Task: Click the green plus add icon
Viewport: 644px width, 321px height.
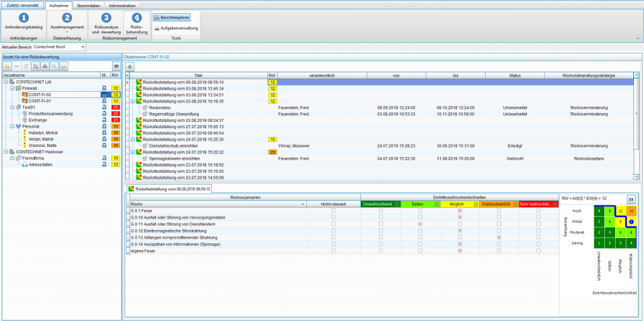Action: coord(130,66)
